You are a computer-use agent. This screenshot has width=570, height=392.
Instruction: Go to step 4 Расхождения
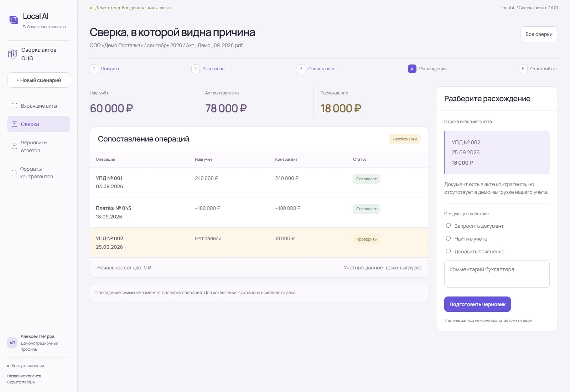[x=427, y=69]
